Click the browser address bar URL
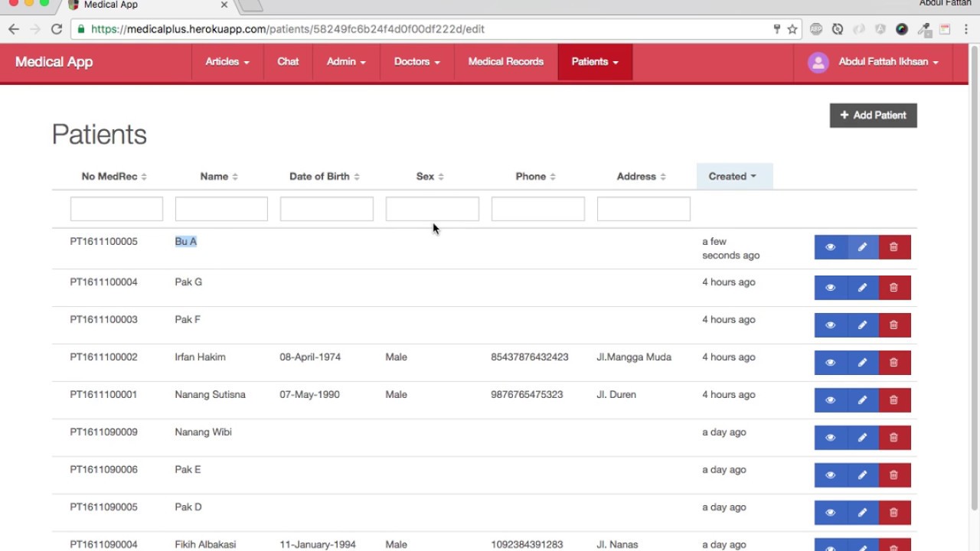Viewport: 980px width, 551px height. point(288,29)
